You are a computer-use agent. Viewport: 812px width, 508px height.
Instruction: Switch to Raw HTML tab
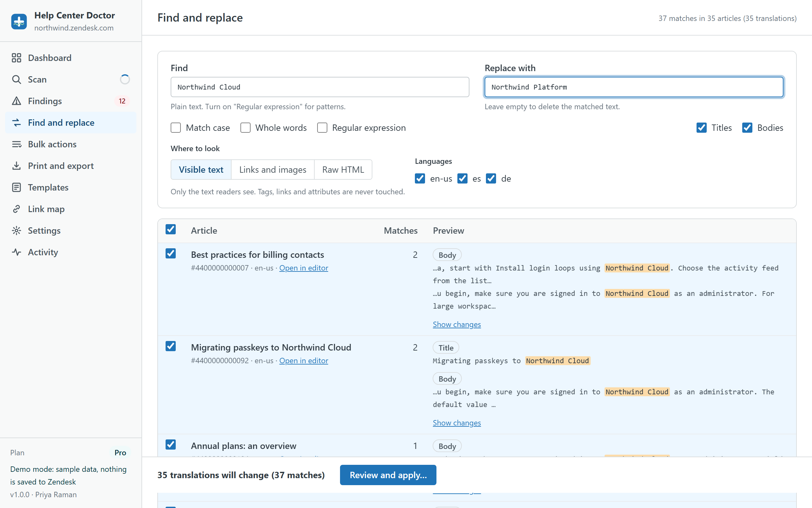[343, 170]
